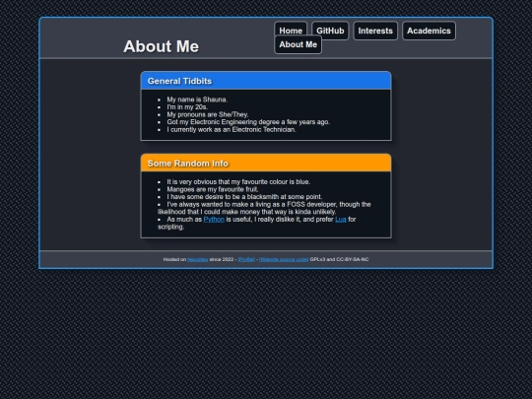Click the FOSS developer sentence
The image size is (532, 399).
(264, 208)
